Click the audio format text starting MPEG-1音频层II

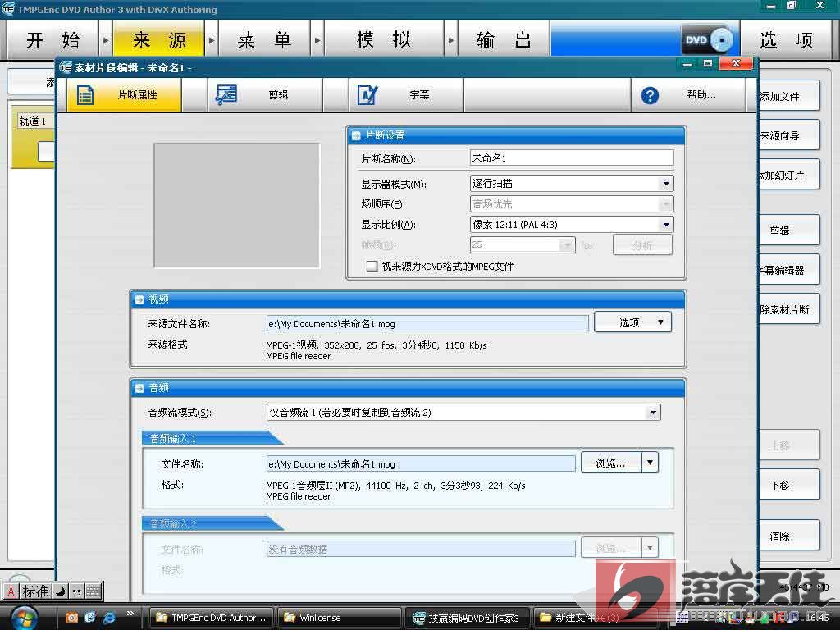(395, 486)
